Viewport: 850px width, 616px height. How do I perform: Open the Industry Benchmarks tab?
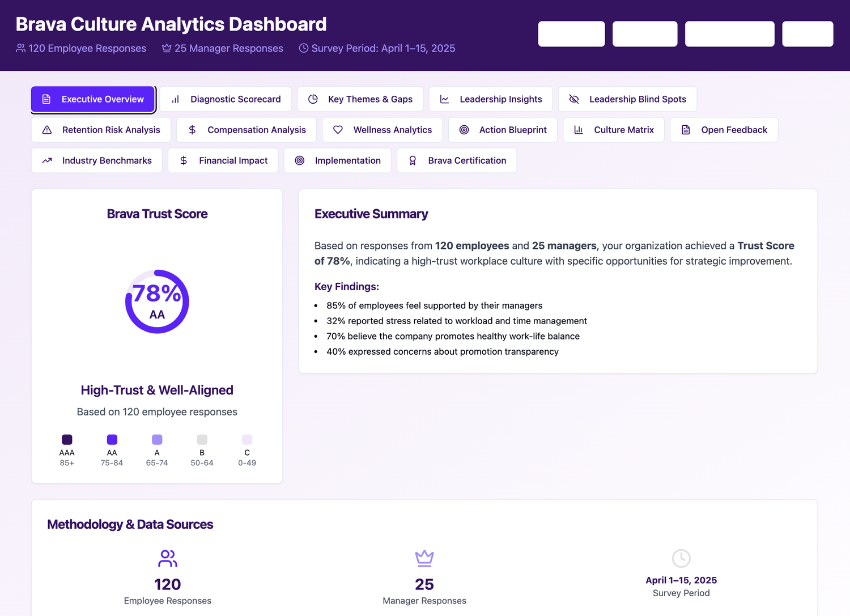[x=97, y=160]
